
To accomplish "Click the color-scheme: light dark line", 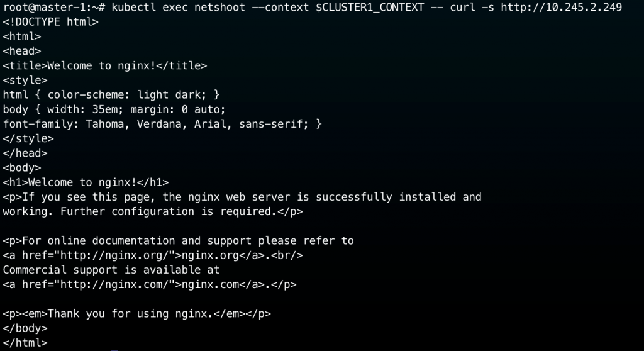I will coord(111,95).
